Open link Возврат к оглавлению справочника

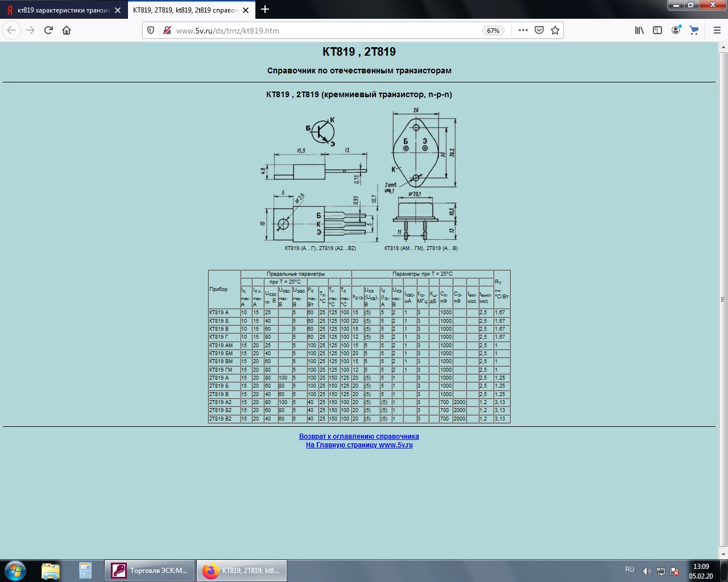tap(359, 436)
